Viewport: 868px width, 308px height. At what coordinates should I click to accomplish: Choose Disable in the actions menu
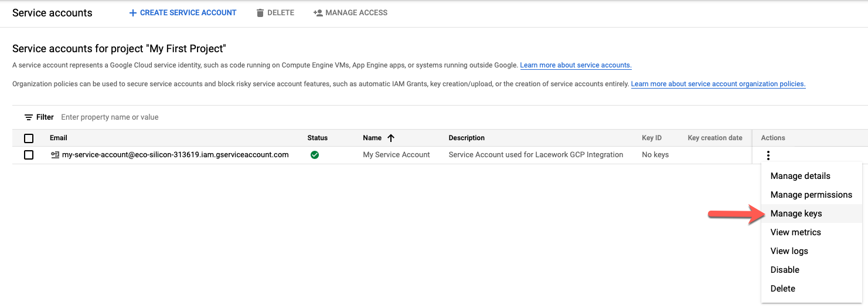pyautogui.click(x=811, y=270)
